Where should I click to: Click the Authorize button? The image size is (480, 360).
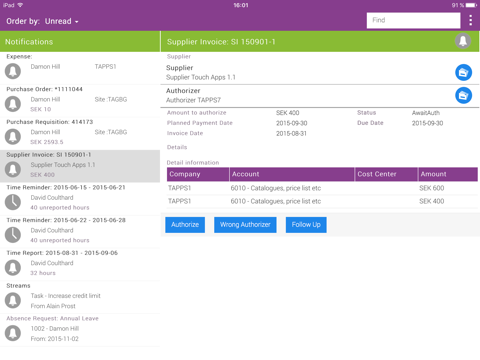[185, 225]
